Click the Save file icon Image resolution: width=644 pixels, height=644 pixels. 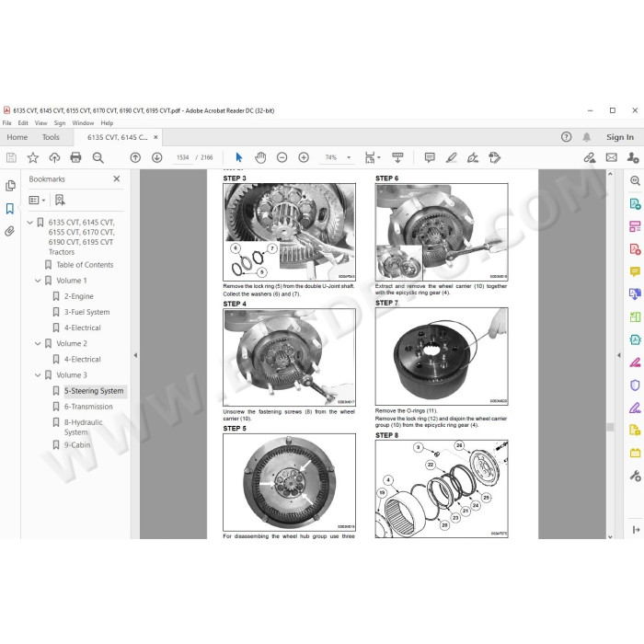(11, 157)
